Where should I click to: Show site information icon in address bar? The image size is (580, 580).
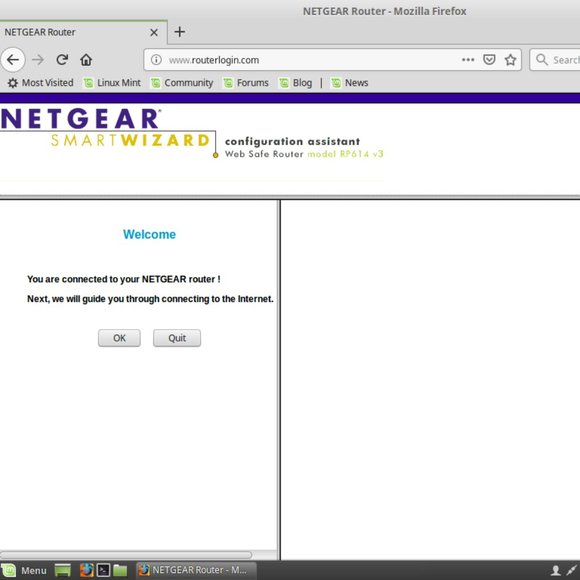tap(156, 60)
